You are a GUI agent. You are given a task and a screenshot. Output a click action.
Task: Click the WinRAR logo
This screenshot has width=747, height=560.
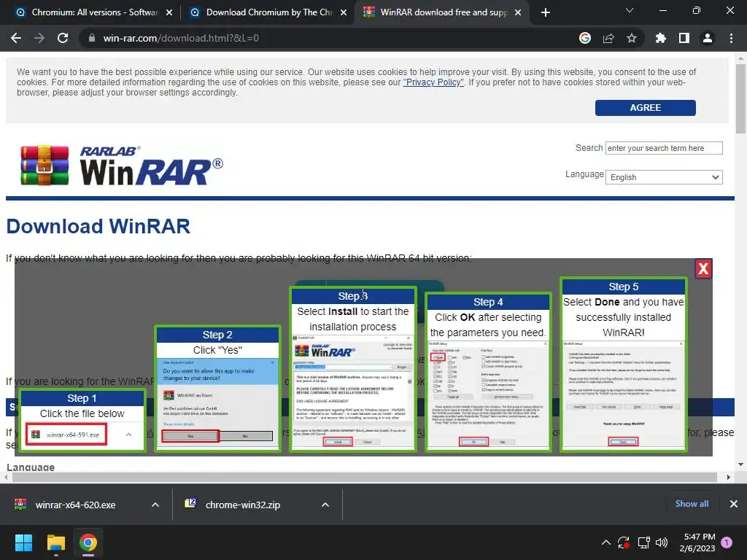(x=122, y=165)
